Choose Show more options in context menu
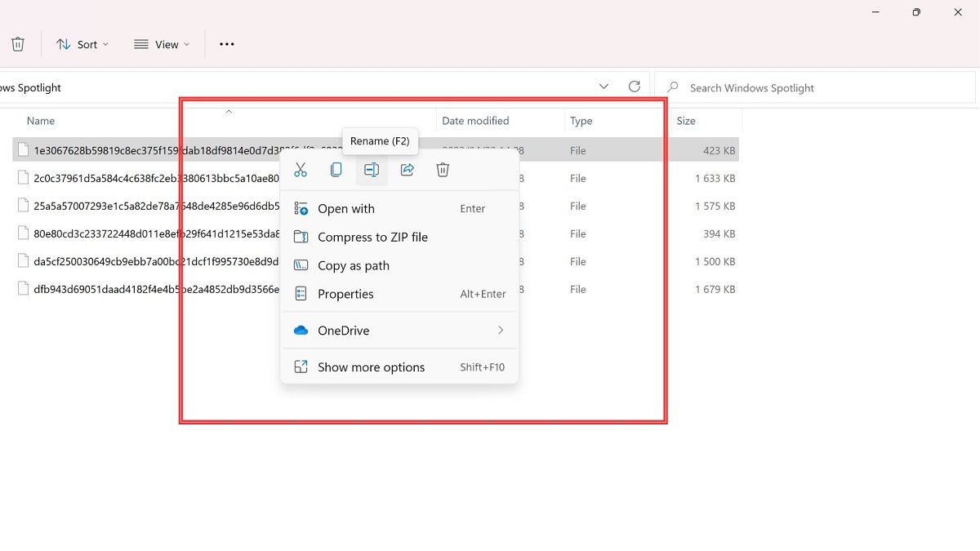980x551 pixels. pyautogui.click(x=371, y=367)
